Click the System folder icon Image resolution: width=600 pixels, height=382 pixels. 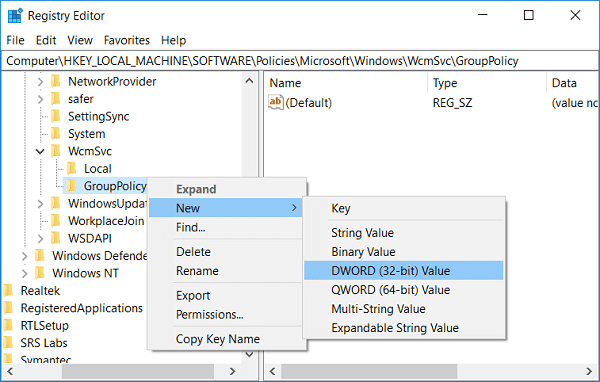click(x=56, y=134)
